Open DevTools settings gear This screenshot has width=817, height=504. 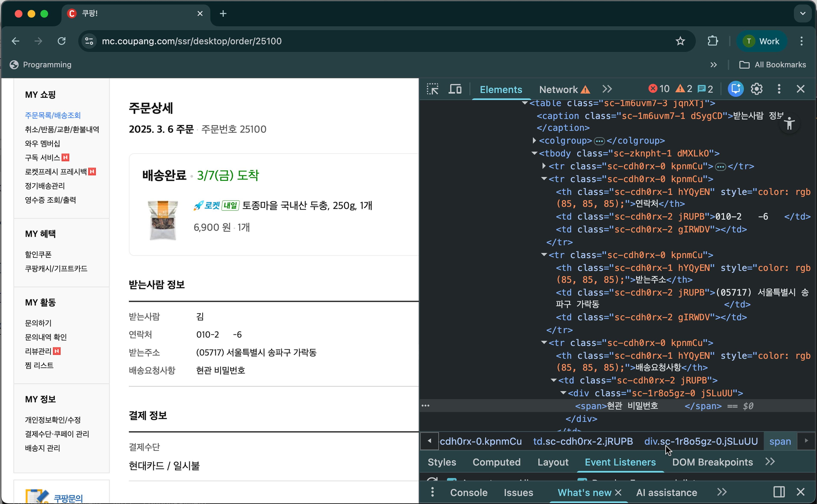tap(757, 89)
